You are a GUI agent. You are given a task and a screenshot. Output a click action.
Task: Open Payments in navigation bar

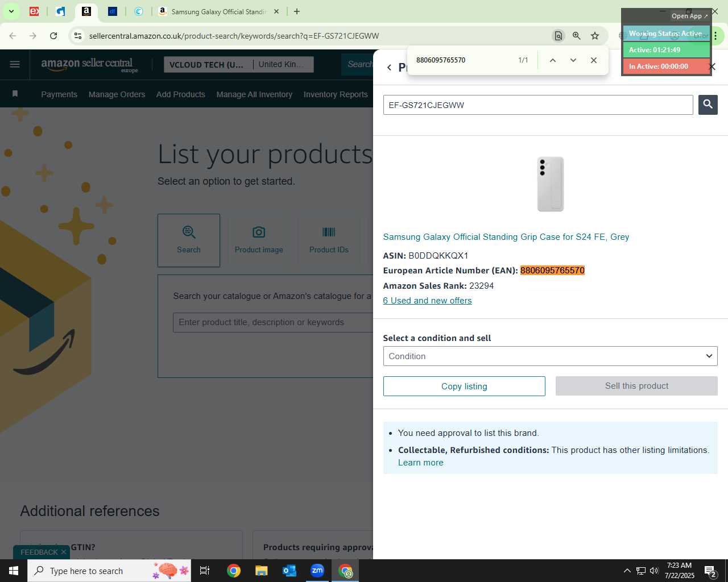(59, 94)
